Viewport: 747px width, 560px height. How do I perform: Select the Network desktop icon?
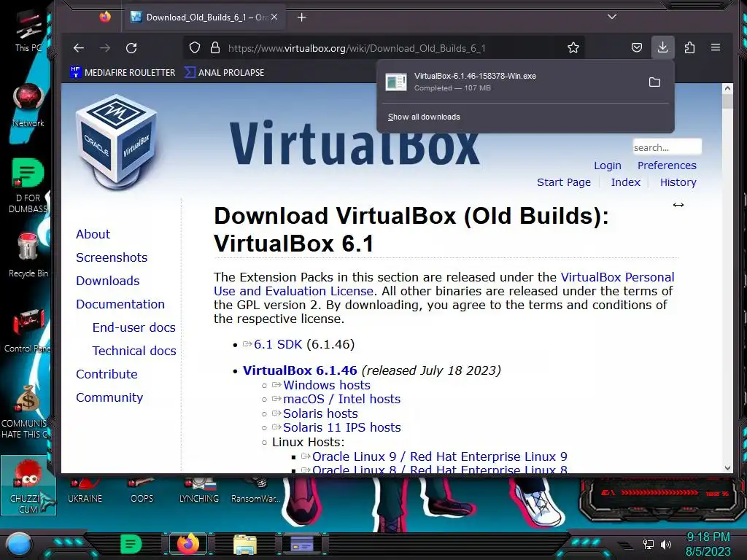coord(28,105)
